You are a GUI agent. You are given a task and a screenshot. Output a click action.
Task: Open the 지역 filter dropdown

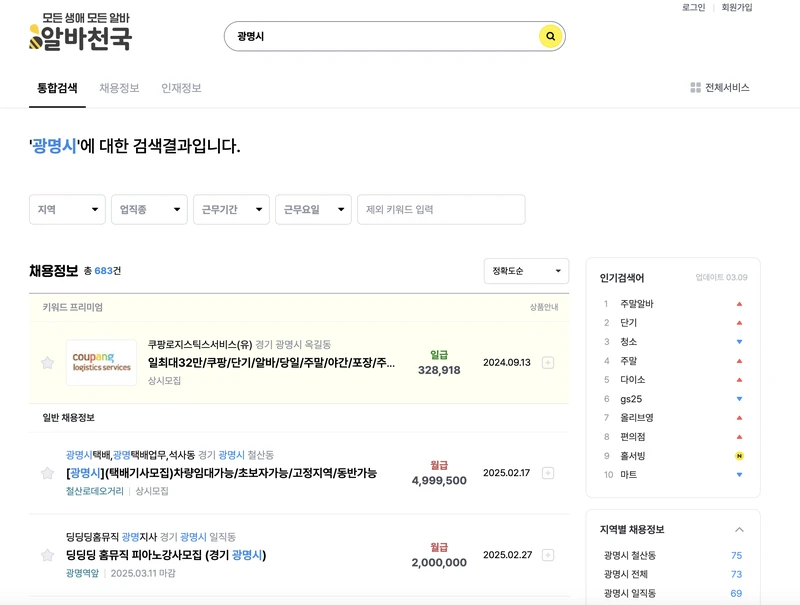[65, 209]
